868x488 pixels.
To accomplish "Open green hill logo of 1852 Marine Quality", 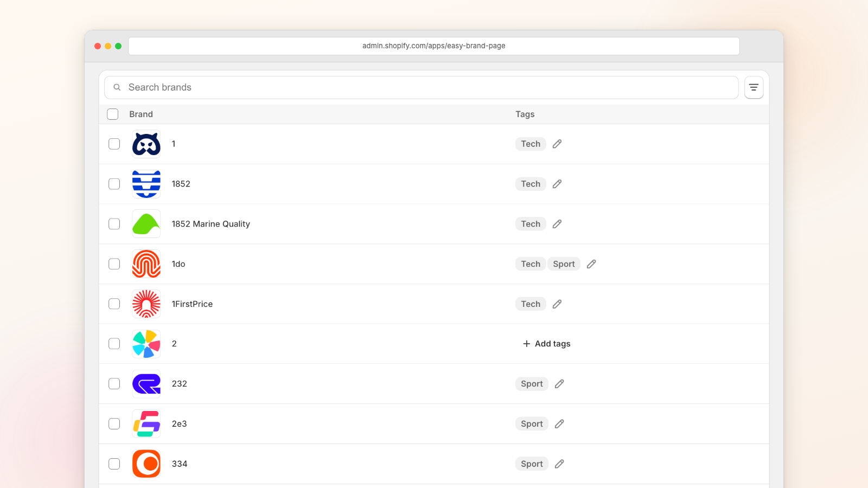I will tap(146, 224).
